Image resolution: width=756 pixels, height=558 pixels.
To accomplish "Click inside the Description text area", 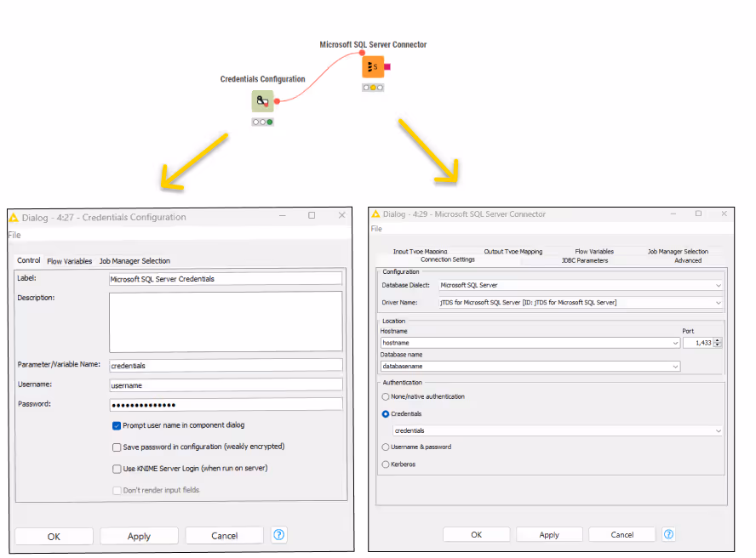I will point(226,319).
